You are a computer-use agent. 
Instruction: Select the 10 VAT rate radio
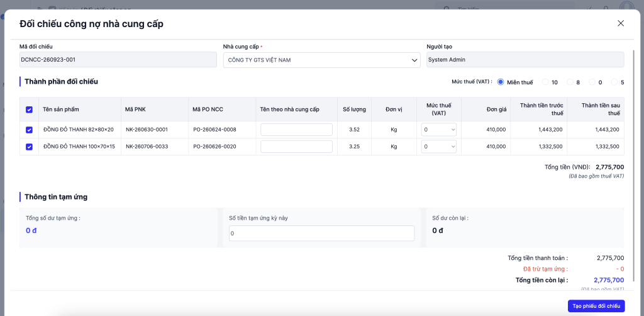pyautogui.click(x=545, y=82)
